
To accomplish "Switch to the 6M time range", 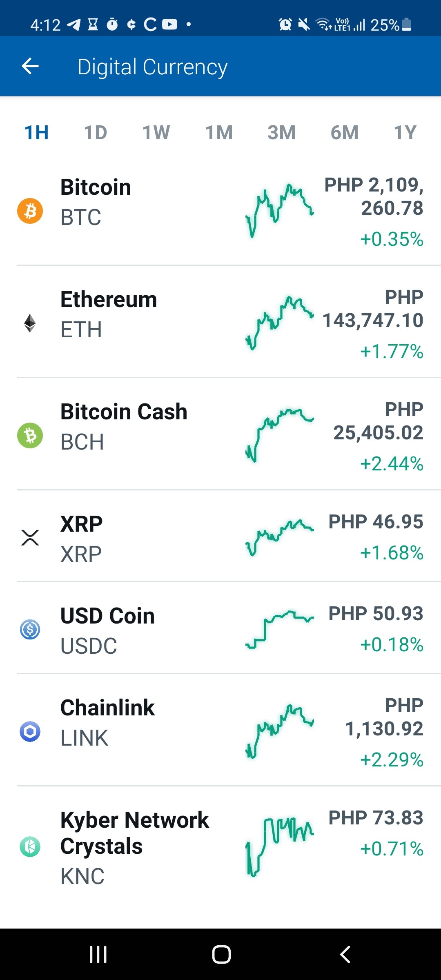I will tap(345, 132).
